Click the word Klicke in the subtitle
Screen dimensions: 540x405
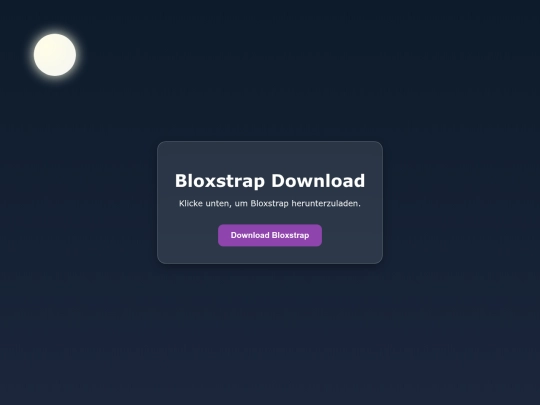190,203
